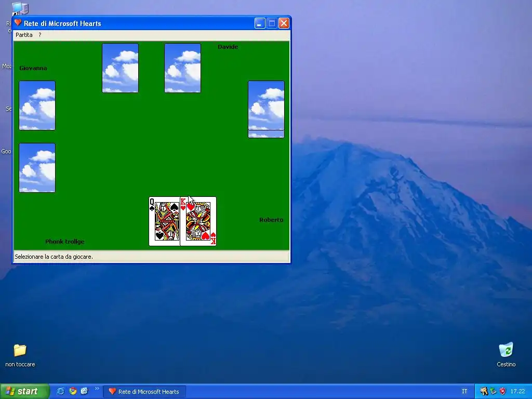Click the heart icon in the window title bar
The image size is (532, 399).
click(18, 23)
